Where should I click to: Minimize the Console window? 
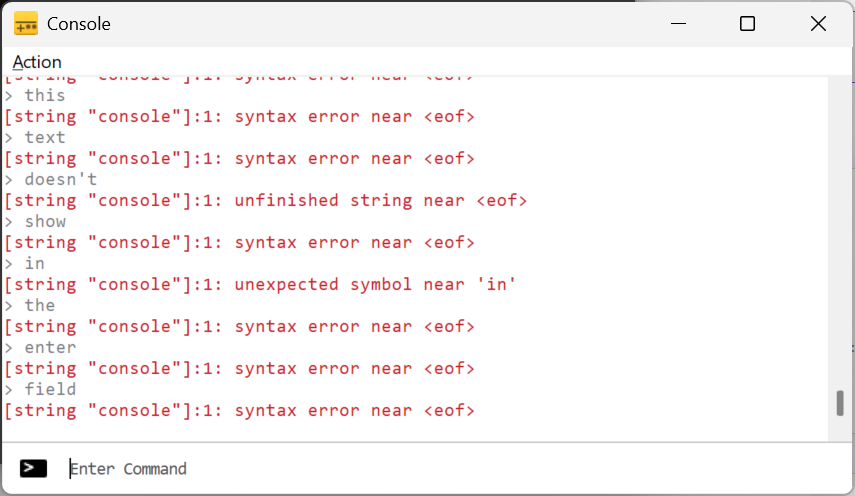[677, 24]
